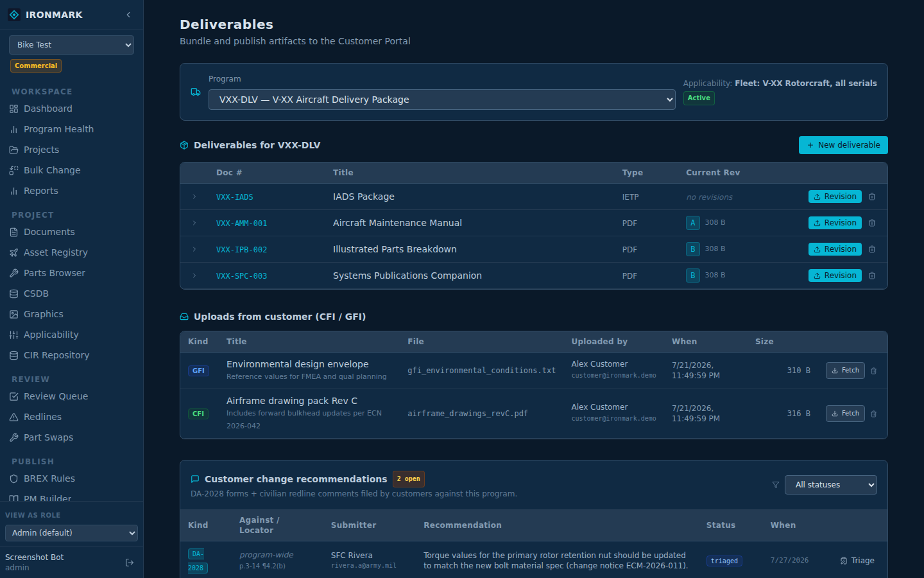The height and width of the screenshot is (578, 924).
Task: Delete the Illustrated Parts Breakdown deliverable
Action: (872, 249)
